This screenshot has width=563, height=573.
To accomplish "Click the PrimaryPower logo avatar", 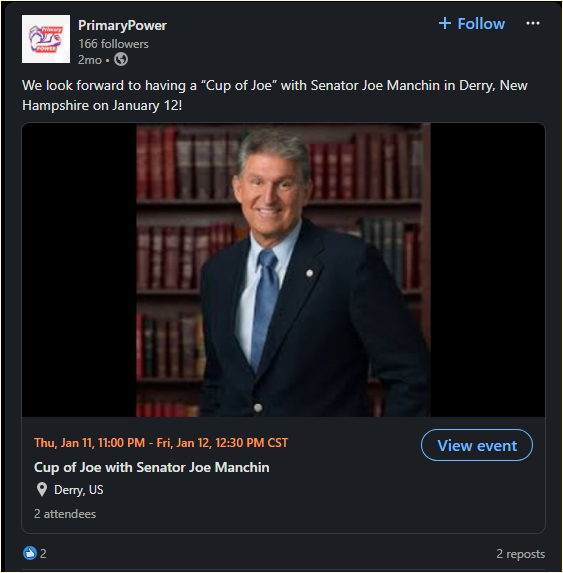I will point(46,39).
